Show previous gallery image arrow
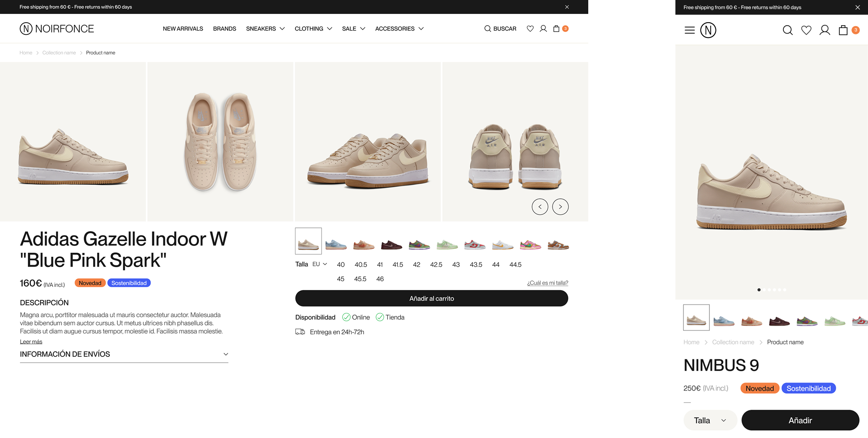The width and height of the screenshot is (868, 438). click(540, 207)
